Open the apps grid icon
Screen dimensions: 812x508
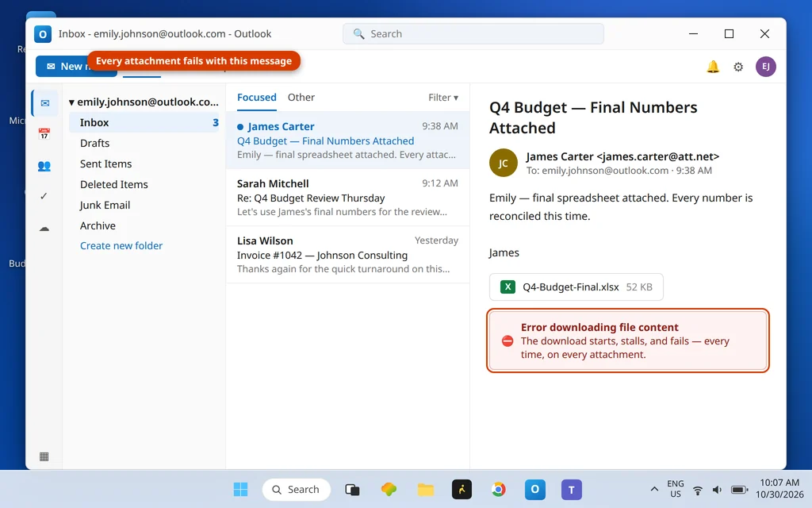click(x=44, y=456)
